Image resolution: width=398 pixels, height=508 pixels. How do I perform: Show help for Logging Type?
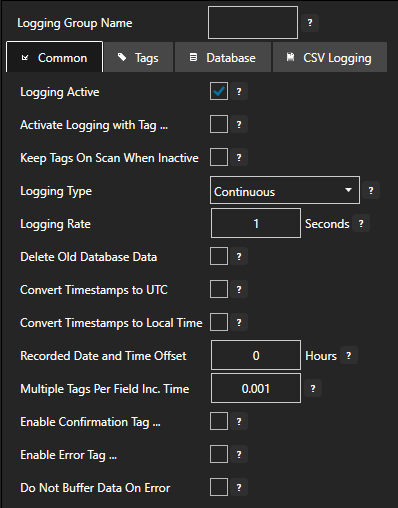(x=371, y=191)
